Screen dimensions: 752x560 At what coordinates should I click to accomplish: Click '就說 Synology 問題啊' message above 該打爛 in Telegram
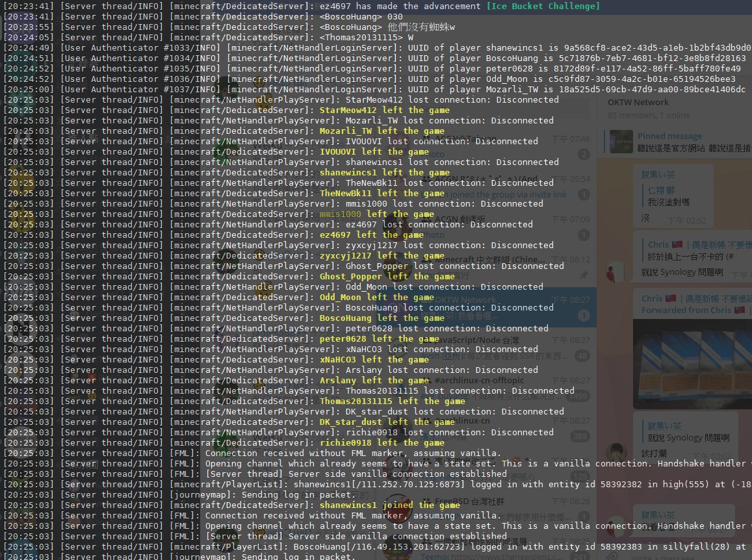click(x=688, y=438)
